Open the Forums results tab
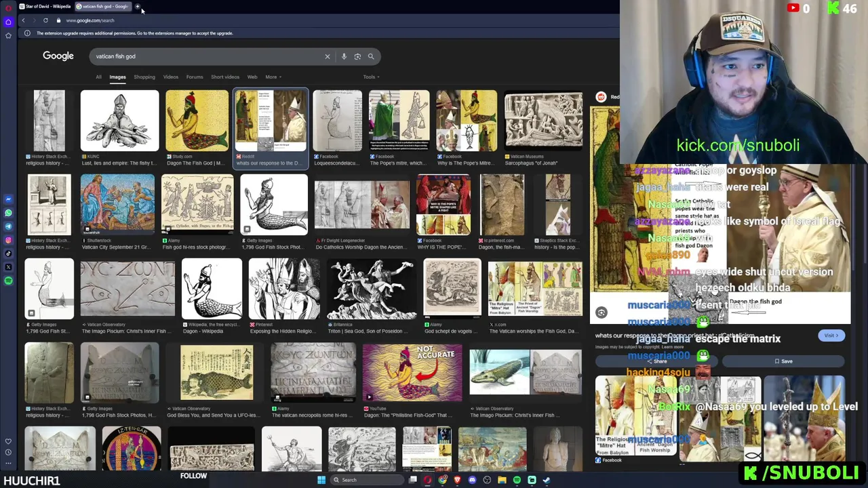This screenshot has width=868, height=488. [195, 77]
